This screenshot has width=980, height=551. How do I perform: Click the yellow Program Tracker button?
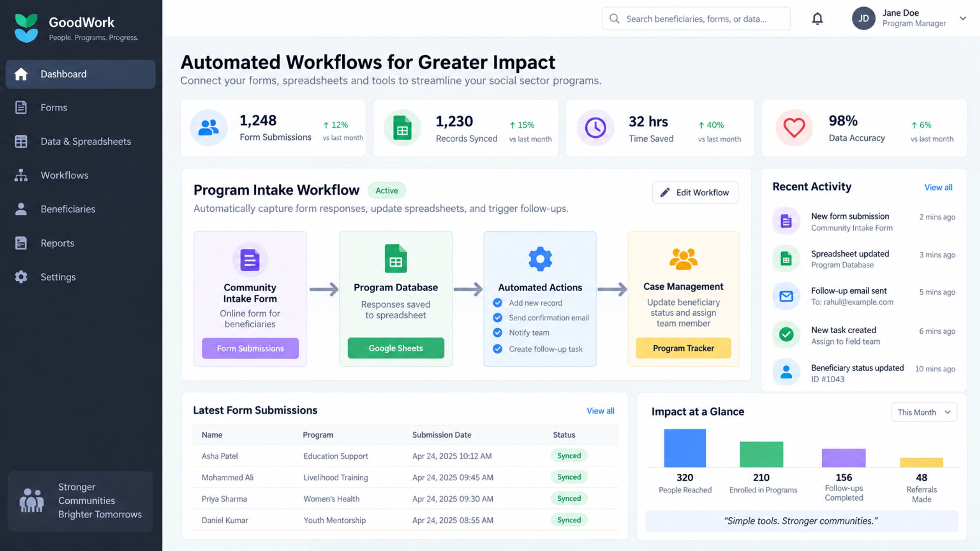pos(683,348)
